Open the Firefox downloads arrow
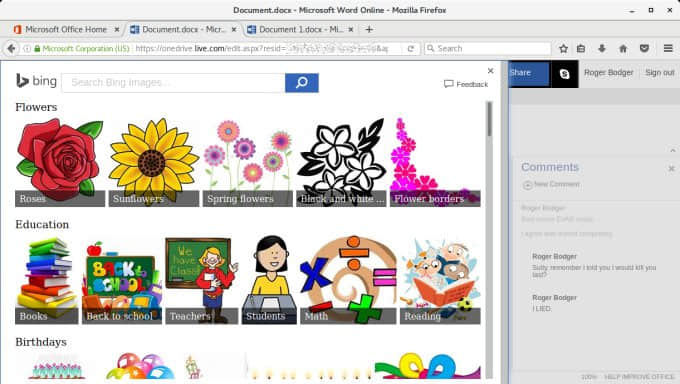 tap(602, 49)
